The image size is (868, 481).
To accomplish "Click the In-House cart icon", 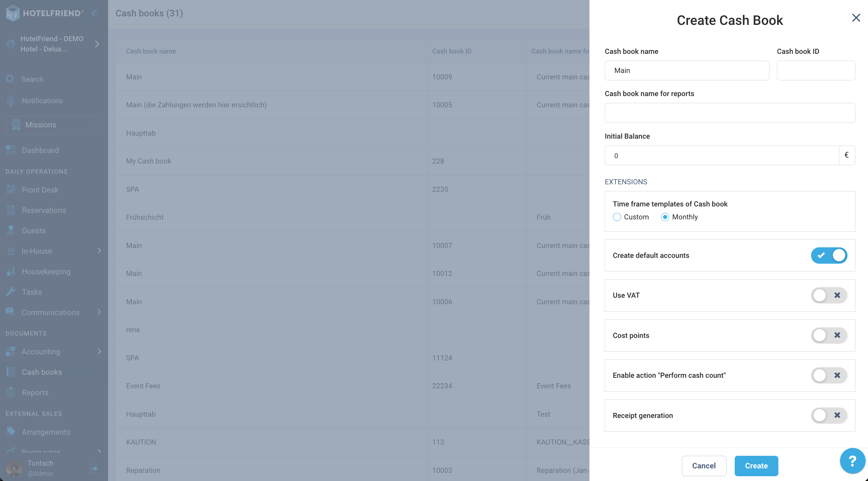I will [x=11, y=251].
